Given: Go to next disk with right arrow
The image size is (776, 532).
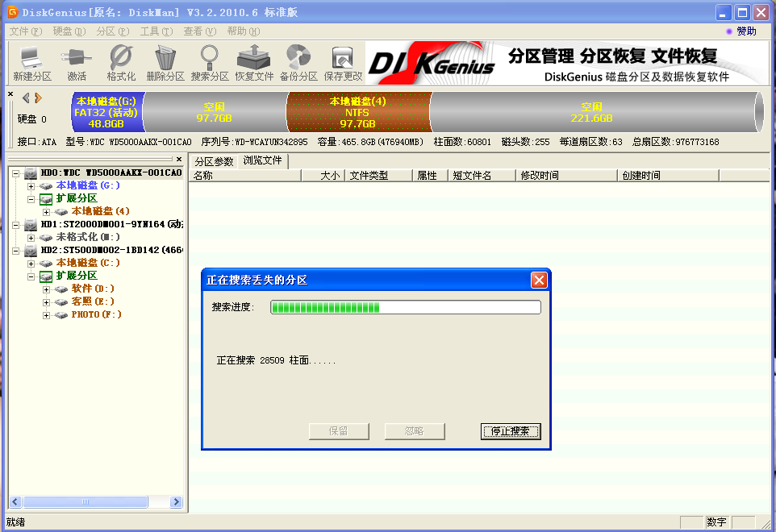Looking at the screenshot, I should (x=38, y=98).
